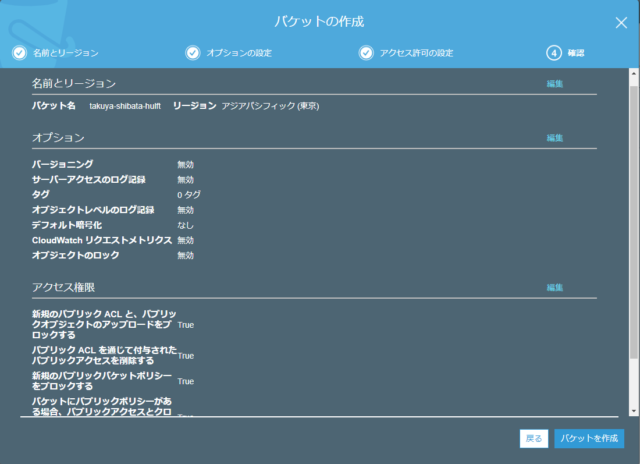Edit the 名前とリージョン section via 編集
The height and width of the screenshot is (464, 640).
(554, 83)
